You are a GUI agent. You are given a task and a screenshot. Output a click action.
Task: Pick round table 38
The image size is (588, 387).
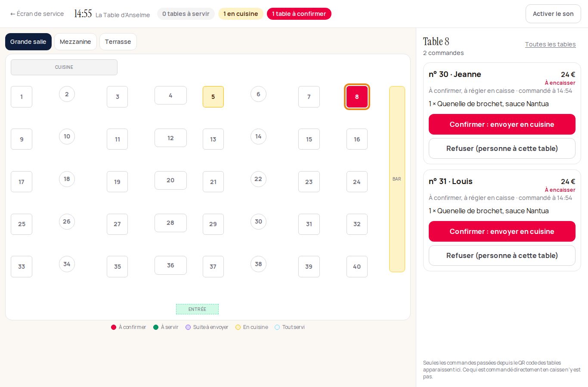[x=258, y=264]
